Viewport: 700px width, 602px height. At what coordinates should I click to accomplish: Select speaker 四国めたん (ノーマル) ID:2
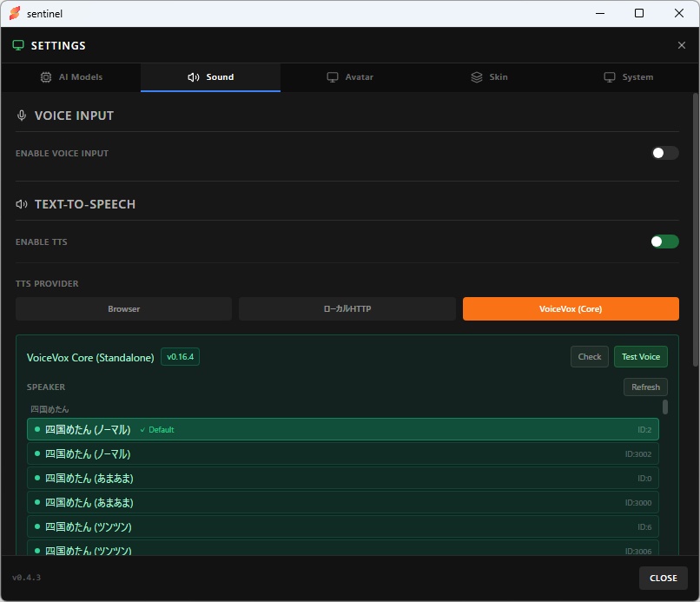[x=343, y=430]
